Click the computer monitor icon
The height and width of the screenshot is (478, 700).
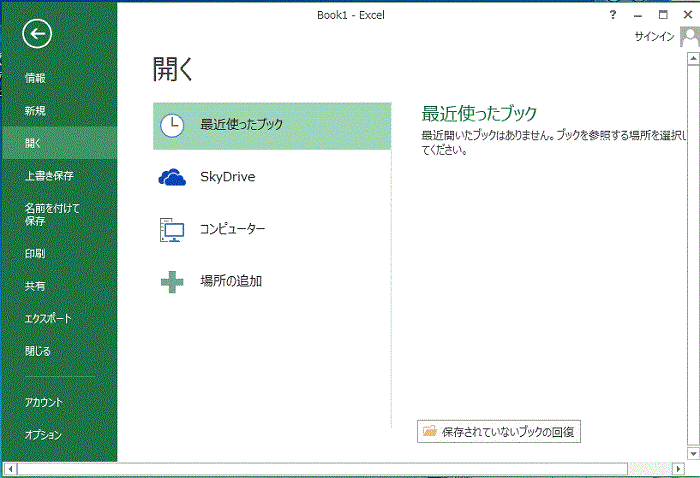172,229
